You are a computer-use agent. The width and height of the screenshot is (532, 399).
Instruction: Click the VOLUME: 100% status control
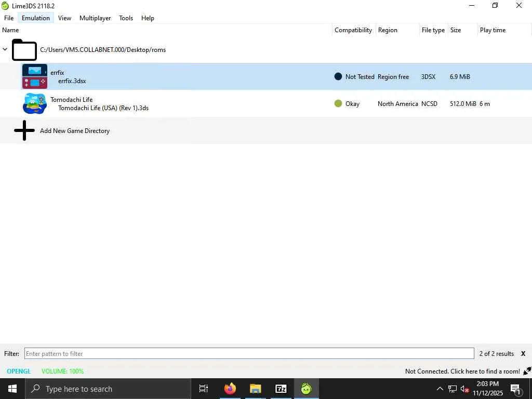click(x=62, y=371)
